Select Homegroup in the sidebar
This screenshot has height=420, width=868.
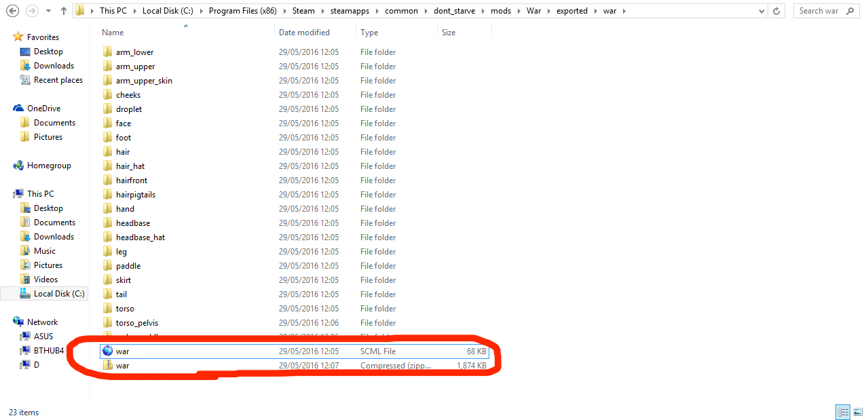tap(49, 166)
